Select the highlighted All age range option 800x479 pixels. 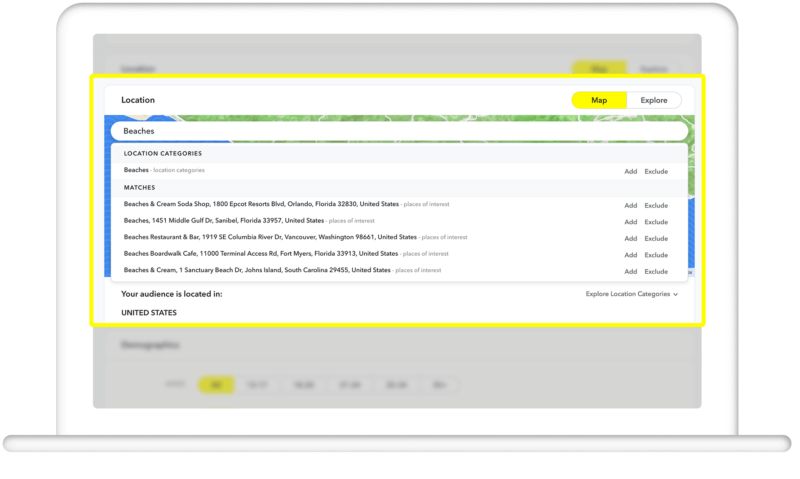coord(216,384)
